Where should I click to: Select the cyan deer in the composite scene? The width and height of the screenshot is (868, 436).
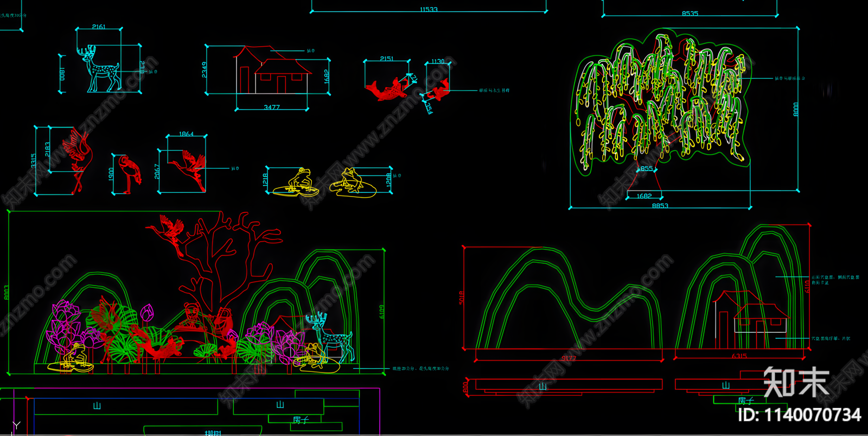pos(331,337)
